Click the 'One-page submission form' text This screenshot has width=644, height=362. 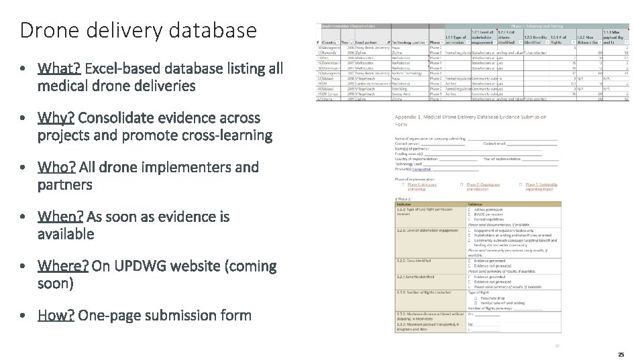pos(165,315)
